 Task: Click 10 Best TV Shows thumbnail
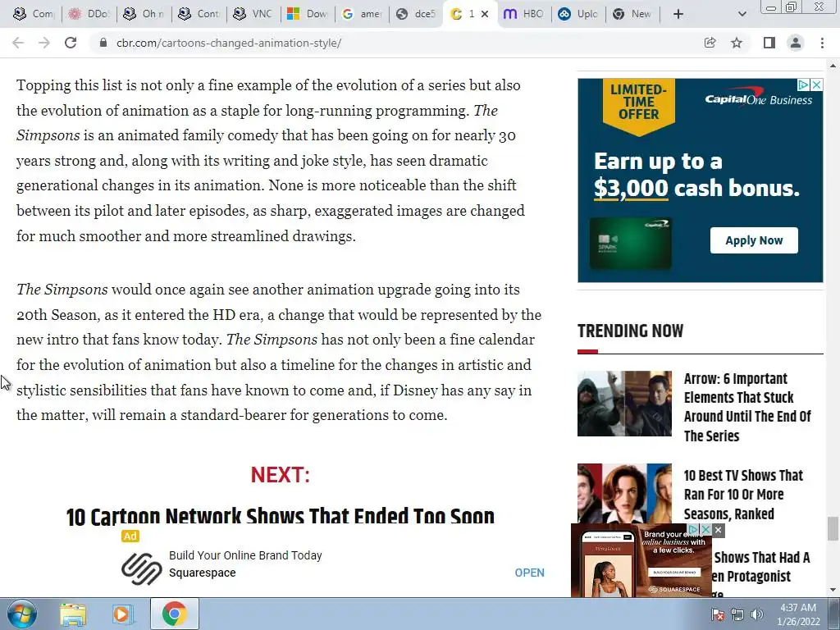pos(624,493)
